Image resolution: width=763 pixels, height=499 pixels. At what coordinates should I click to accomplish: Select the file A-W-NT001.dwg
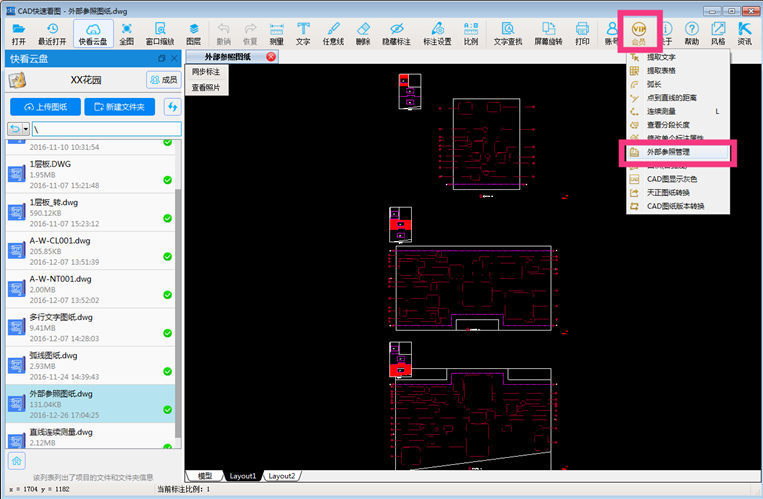click(x=91, y=289)
